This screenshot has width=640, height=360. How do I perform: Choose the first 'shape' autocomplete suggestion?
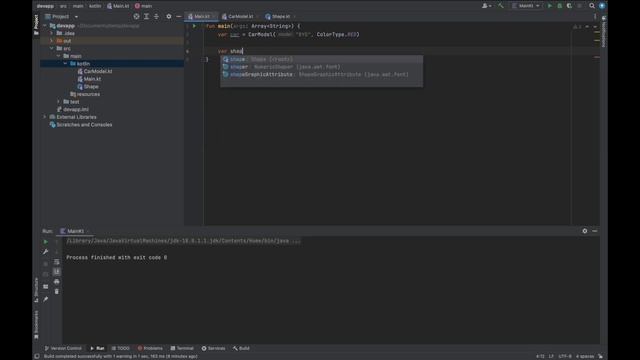(x=322, y=59)
